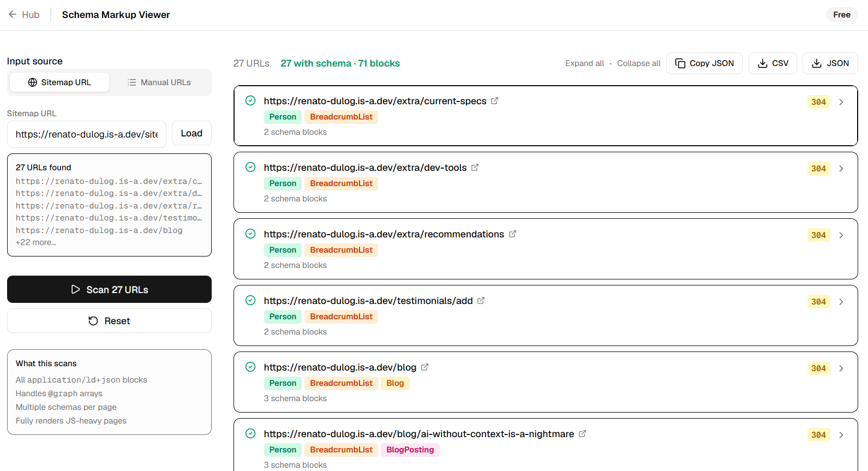The height and width of the screenshot is (471, 868).
Task: Open external link icon for dev-tools URL
Action: pos(475,168)
